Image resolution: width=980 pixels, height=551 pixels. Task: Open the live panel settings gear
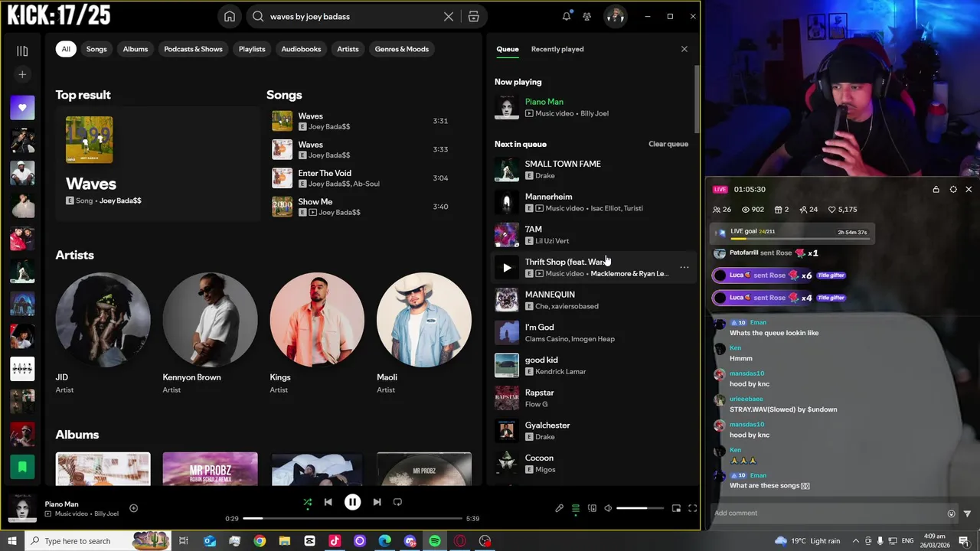click(952, 189)
